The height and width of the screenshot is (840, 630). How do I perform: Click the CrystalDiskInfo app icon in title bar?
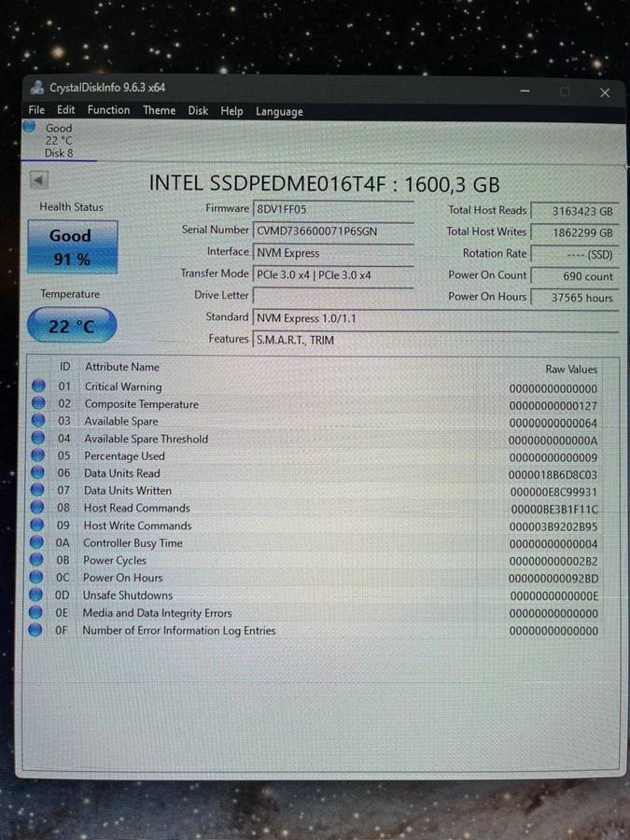point(37,87)
